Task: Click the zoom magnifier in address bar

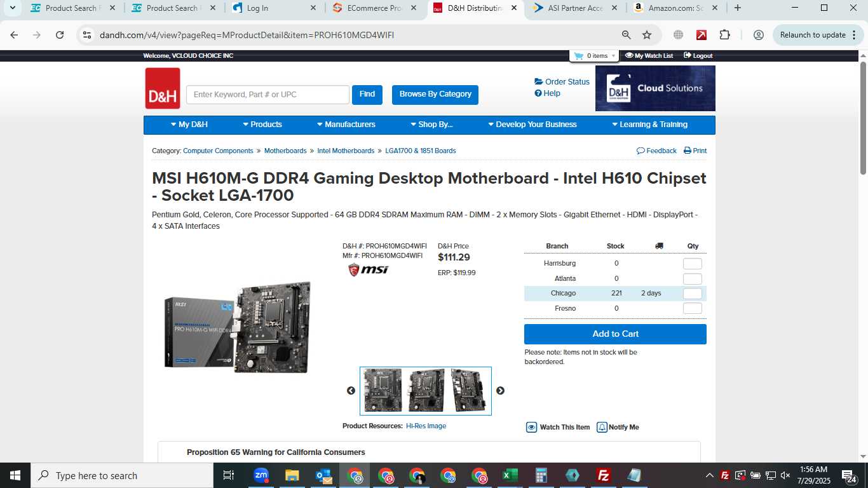Action: (627, 35)
